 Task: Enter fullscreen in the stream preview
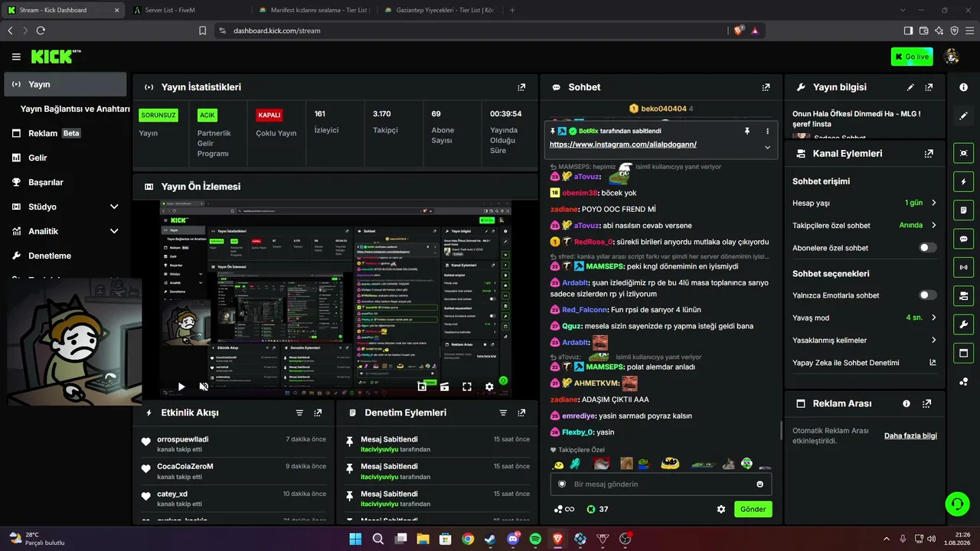466,386
